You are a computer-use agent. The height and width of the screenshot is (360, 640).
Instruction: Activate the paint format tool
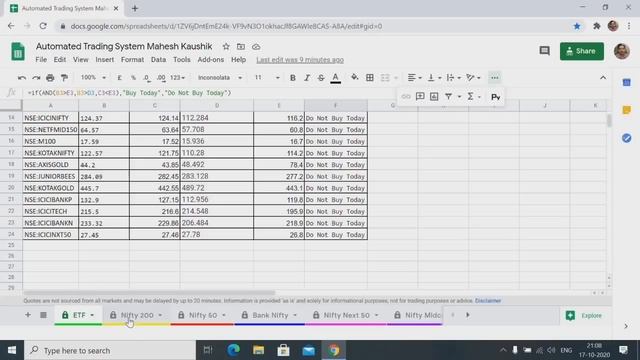pyautogui.click(x=64, y=78)
